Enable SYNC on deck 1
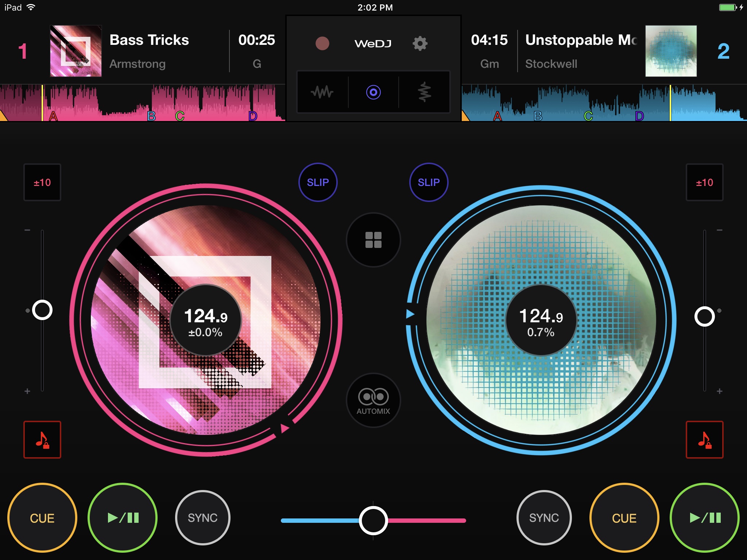 (x=203, y=518)
